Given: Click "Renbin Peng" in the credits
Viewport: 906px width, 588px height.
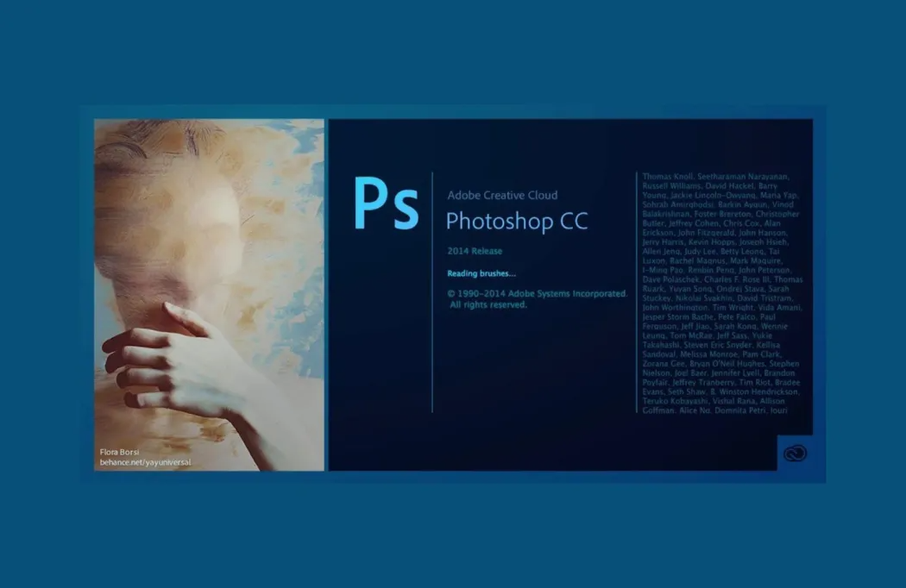Looking at the screenshot, I should coord(711,270).
